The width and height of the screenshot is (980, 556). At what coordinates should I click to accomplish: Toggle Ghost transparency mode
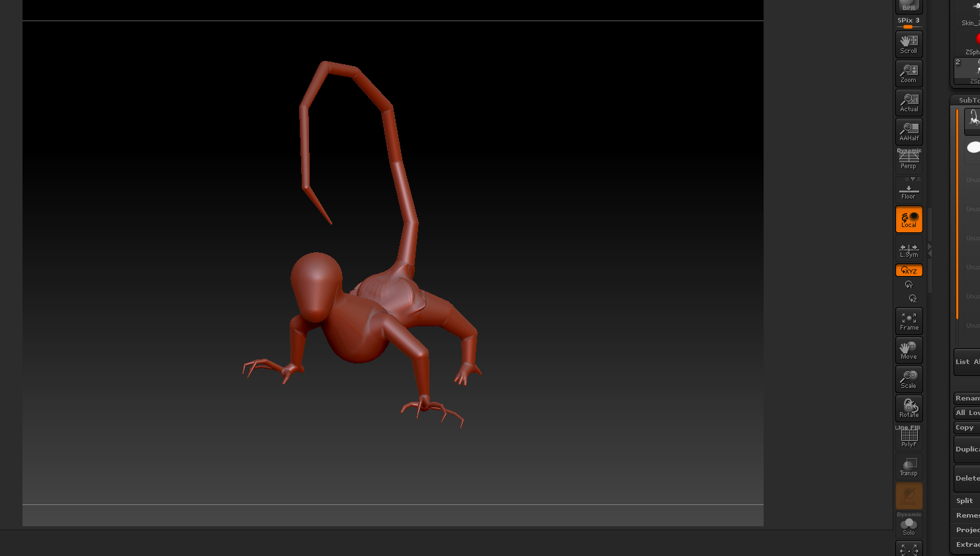coord(909,496)
